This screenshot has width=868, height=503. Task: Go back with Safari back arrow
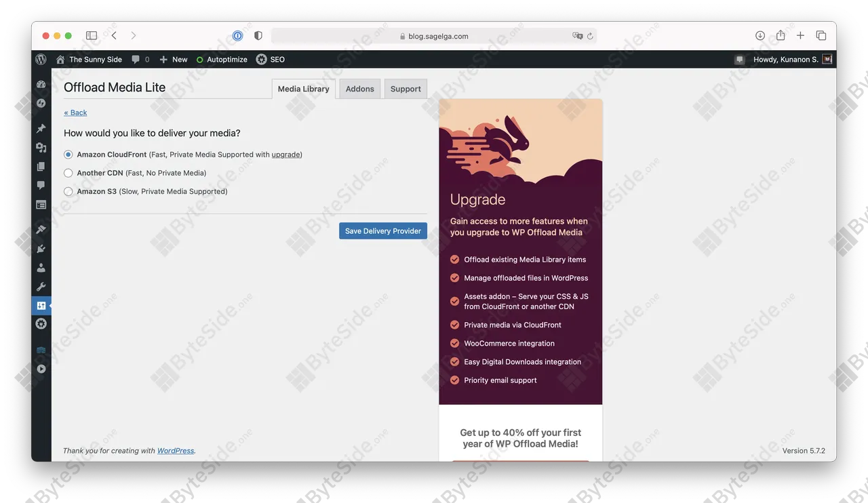click(x=114, y=35)
